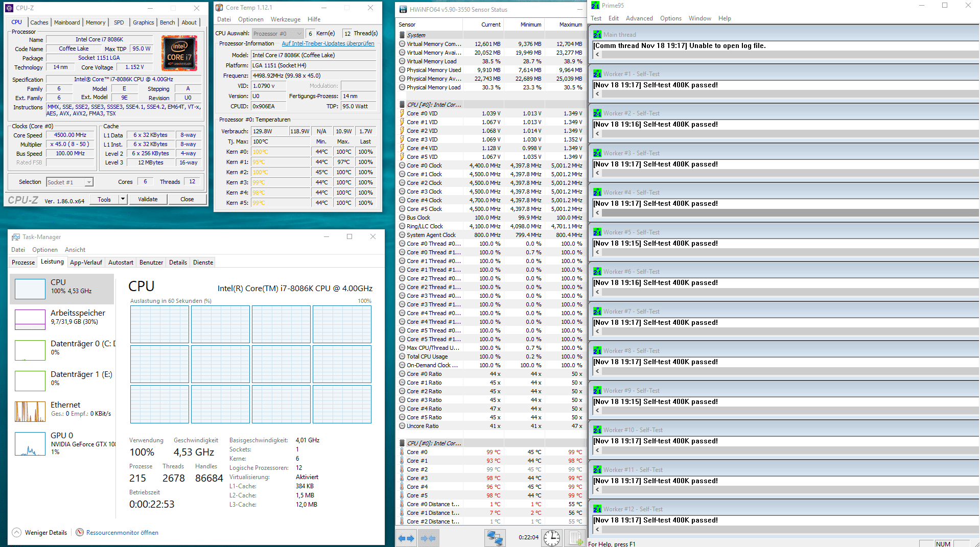Screen dimensions: 980x547
Task: Select Ethernet graph thumbnail
Action: pos(30,412)
